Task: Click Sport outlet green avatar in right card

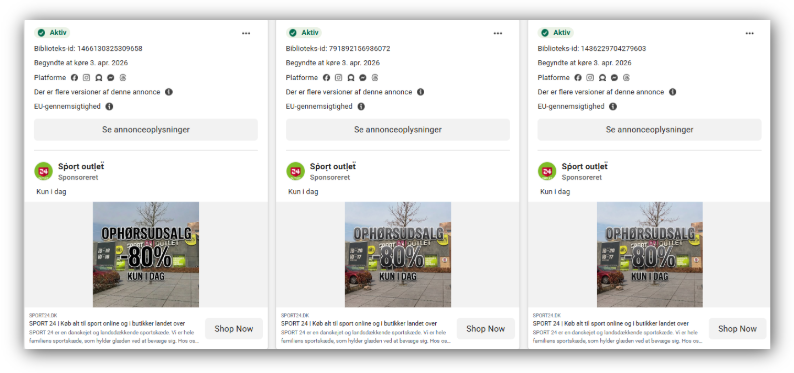Action: (547, 171)
